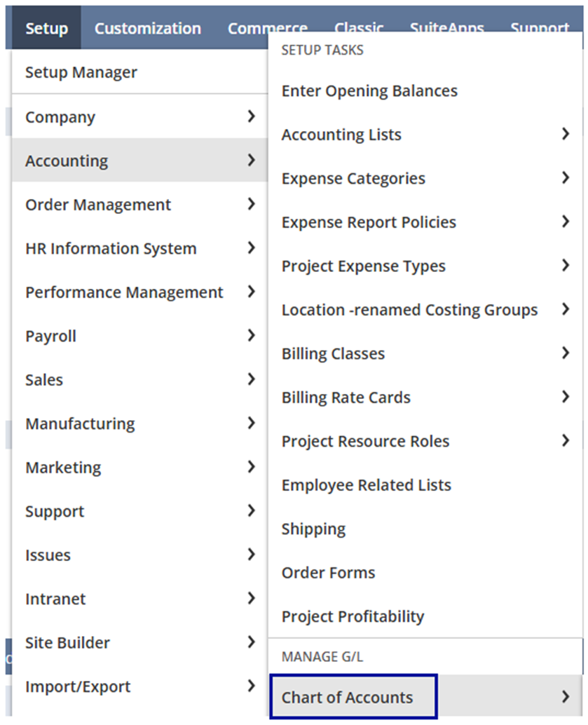
Task: Open Expense Categories submenu
Action: [425, 179]
